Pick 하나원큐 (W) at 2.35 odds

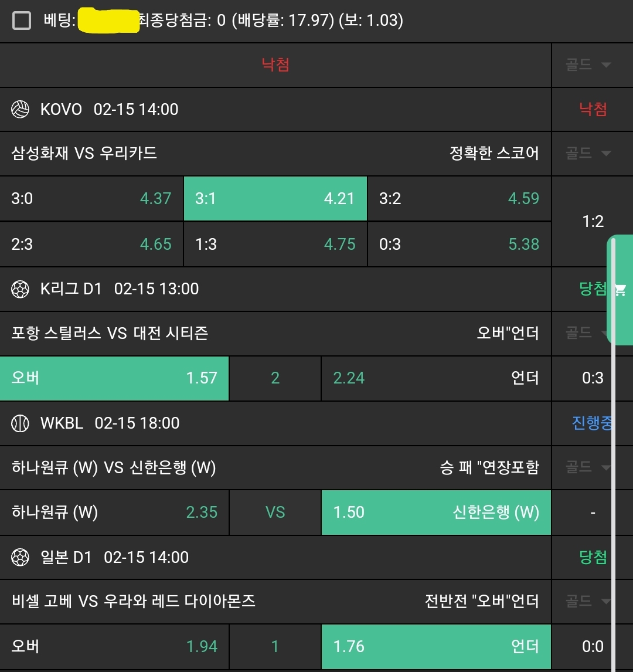click(x=114, y=513)
